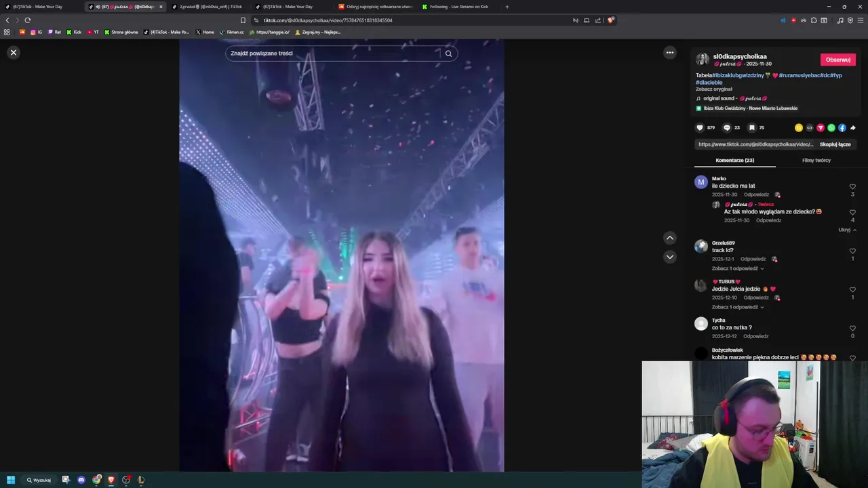This screenshot has width=868, height=488.
Task: Click the video player area
Action: pyautogui.click(x=342, y=255)
